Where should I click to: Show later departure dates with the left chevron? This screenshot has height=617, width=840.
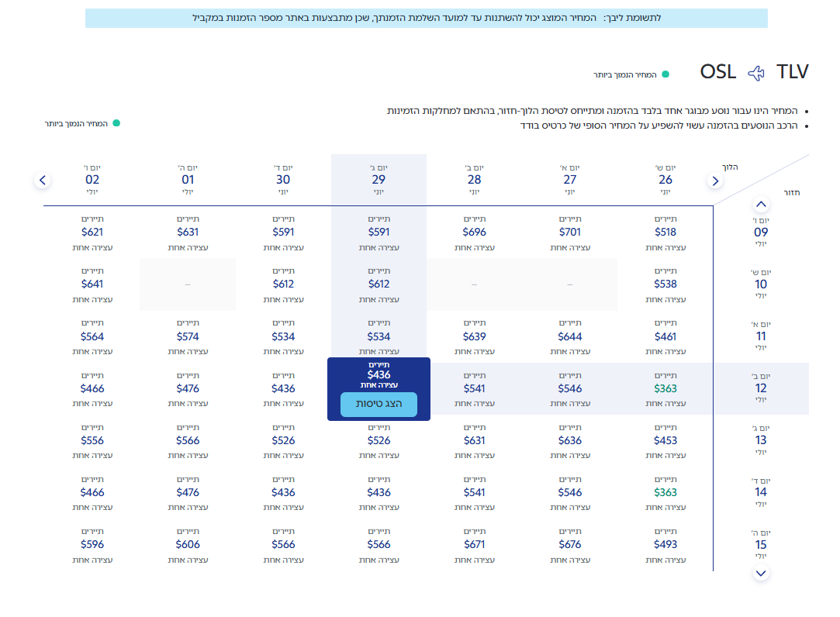[x=43, y=180]
